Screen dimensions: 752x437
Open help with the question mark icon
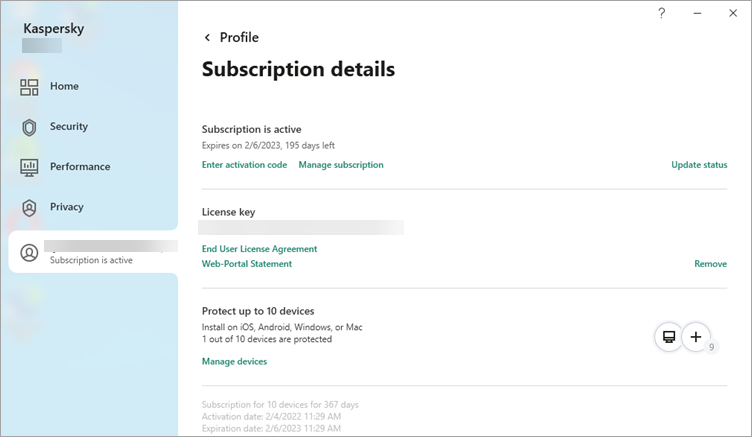coord(661,13)
